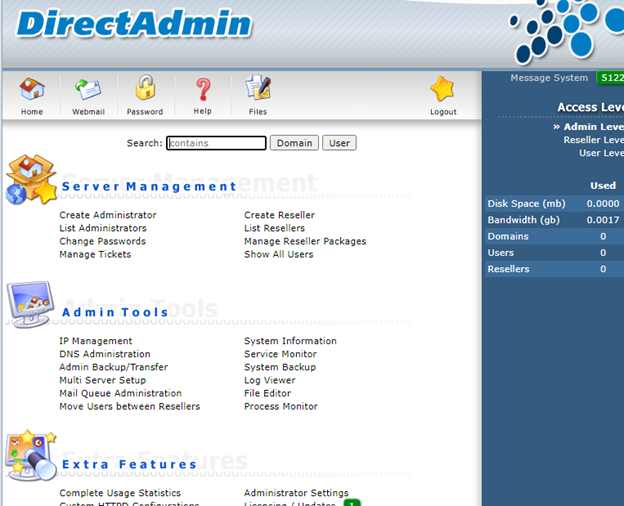Open List Administrators link
The height and width of the screenshot is (506, 624).
pyautogui.click(x=103, y=228)
